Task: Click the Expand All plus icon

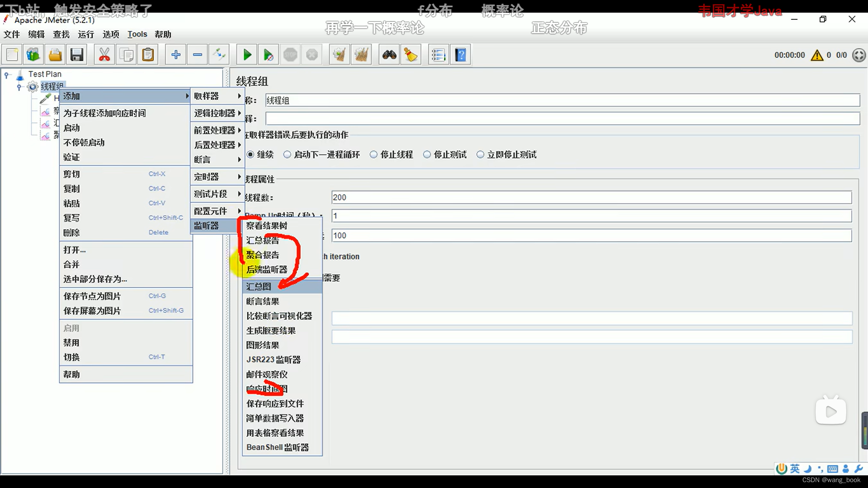Action: [x=176, y=55]
